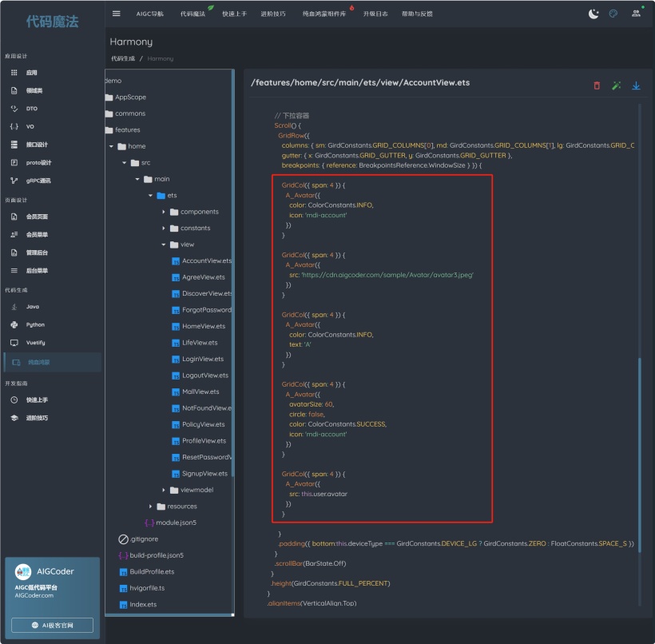Toggle dark mode with the moon icon
This screenshot has width=655, height=644.
pyautogui.click(x=593, y=14)
